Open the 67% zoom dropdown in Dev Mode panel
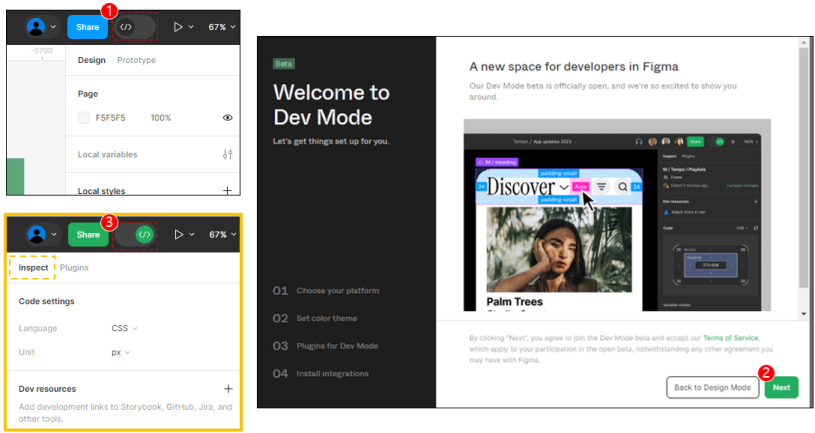The height and width of the screenshot is (433, 815). 222,234
